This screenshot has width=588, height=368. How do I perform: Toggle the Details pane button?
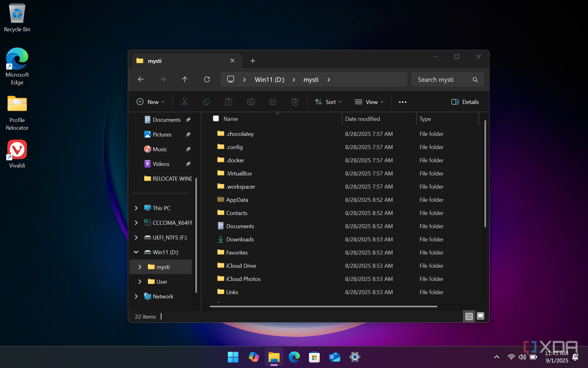[x=465, y=102]
